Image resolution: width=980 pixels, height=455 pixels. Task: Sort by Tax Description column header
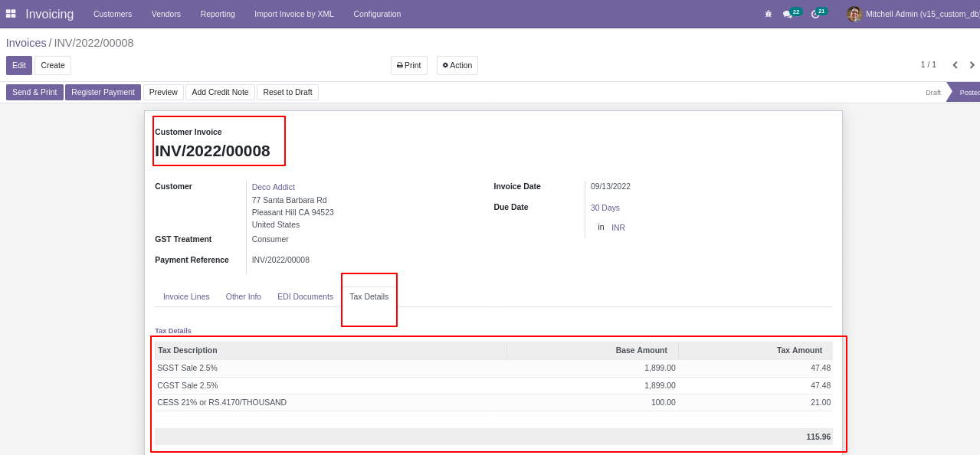pyautogui.click(x=331, y=350)
